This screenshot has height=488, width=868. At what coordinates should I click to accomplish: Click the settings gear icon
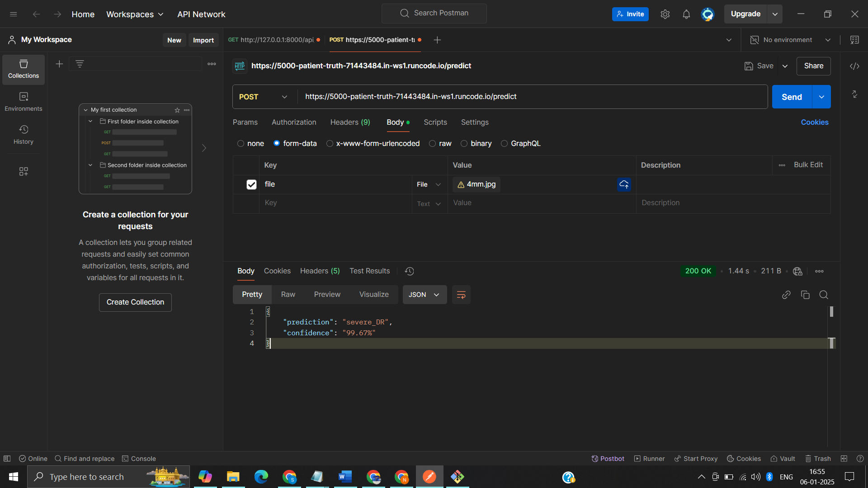click(x=665, y=14)
